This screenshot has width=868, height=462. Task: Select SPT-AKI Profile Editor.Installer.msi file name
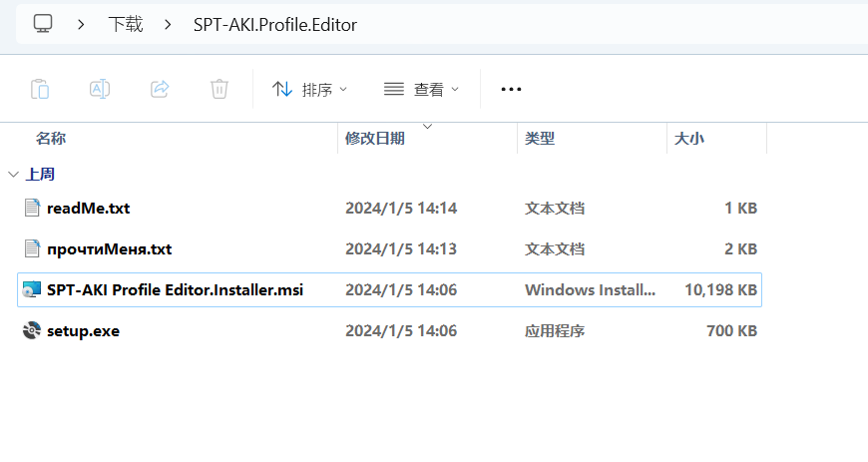coord(175,289)
